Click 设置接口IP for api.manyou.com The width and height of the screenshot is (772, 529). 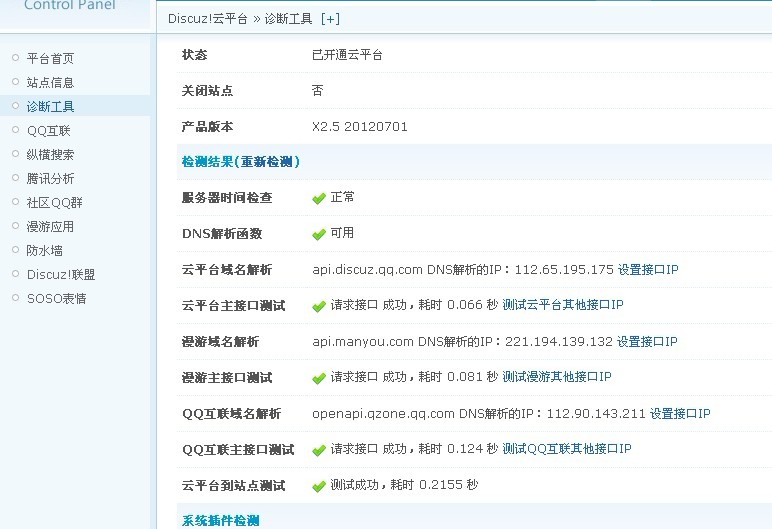[647, 341]
